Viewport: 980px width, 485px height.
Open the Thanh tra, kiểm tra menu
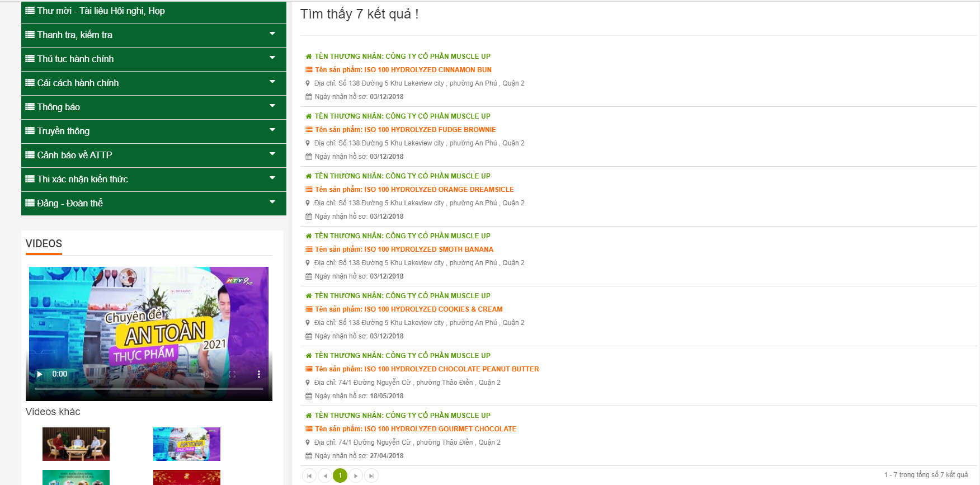click(154, 35)
